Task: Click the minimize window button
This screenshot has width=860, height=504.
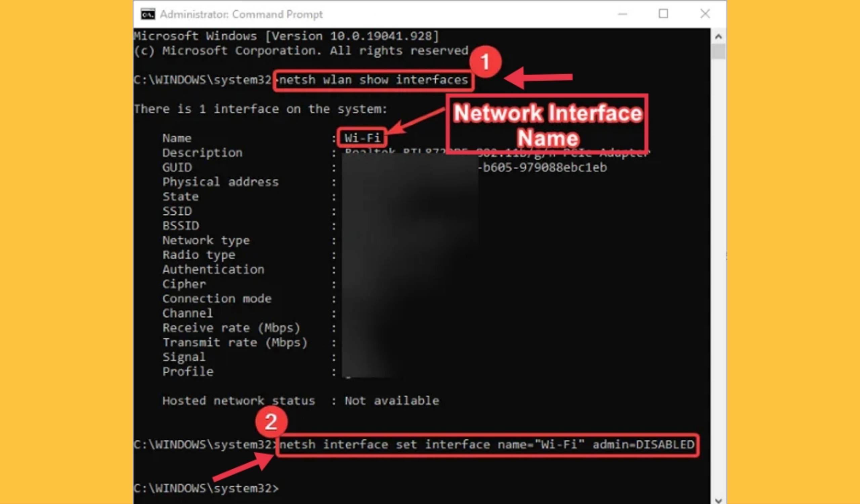Action: (x=623, y=14)
